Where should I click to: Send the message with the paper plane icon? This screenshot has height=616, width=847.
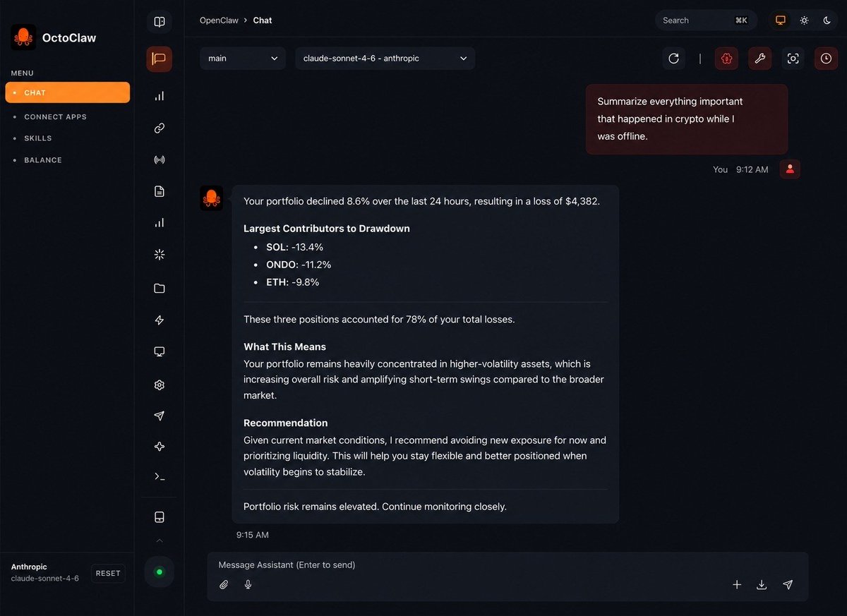pyautogui.click(x=788, y=584)
